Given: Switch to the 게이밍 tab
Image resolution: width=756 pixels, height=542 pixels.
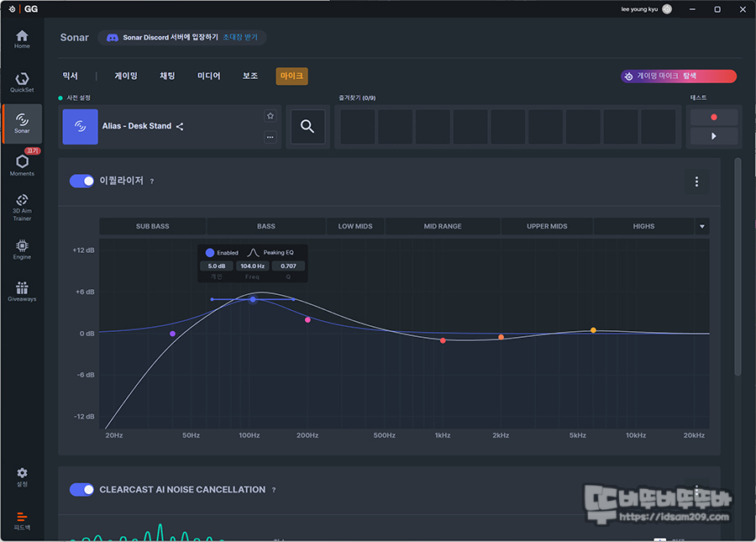Looking at the screenshot, I should pyautogui.click(x=126, y=76).
